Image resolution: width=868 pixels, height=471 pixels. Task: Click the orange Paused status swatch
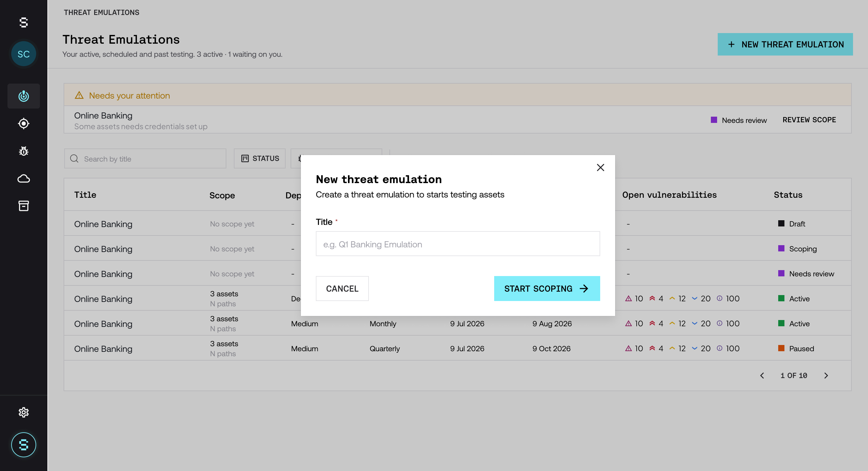[x=781, y=348]
